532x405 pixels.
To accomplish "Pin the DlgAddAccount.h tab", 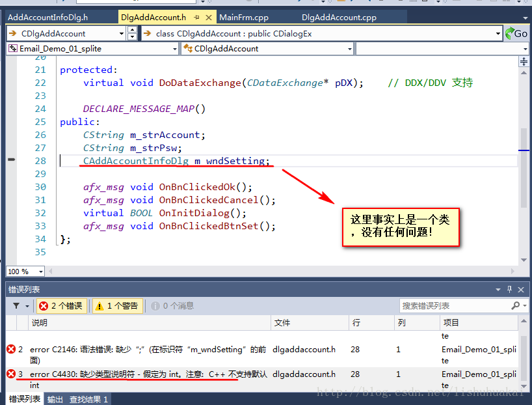I will [x=197, y=18].
